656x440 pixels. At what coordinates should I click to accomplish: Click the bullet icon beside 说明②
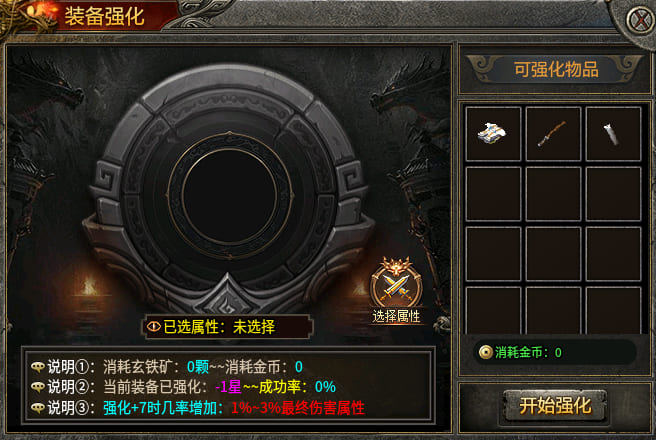(x=38, y=387)
